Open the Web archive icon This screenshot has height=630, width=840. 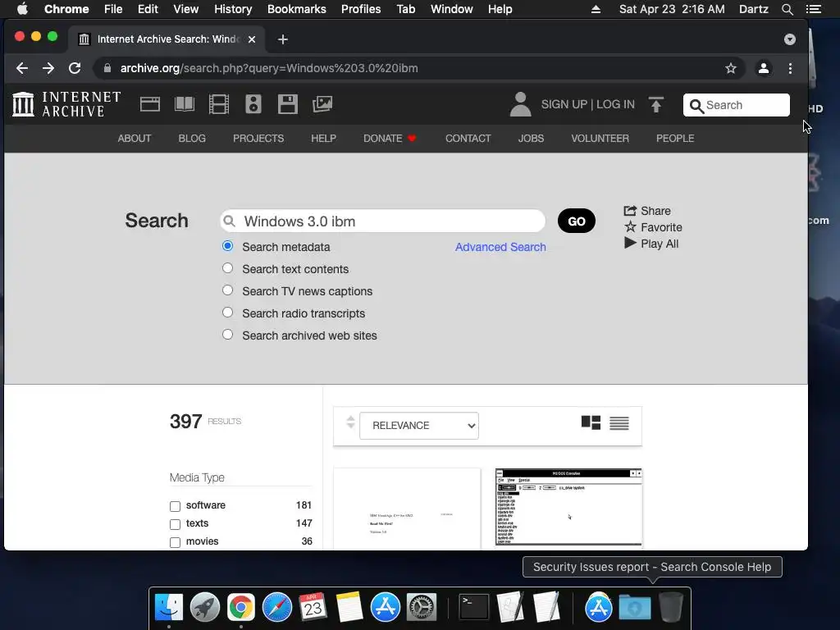(x=150, y=104)
